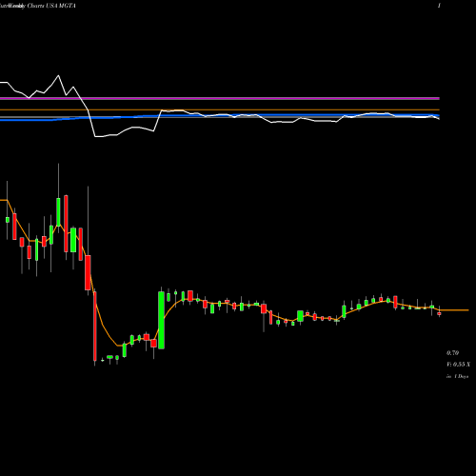Select the tallest green candlestick bar
Image resolution: width=476 pixels, height=476 pixels.
click(x=161, y=320)
